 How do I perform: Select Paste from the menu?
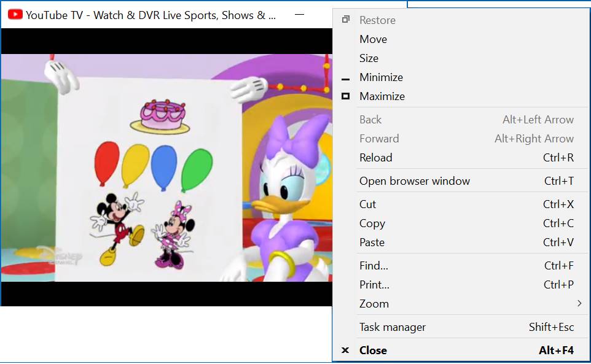click(x=461, y=242)
